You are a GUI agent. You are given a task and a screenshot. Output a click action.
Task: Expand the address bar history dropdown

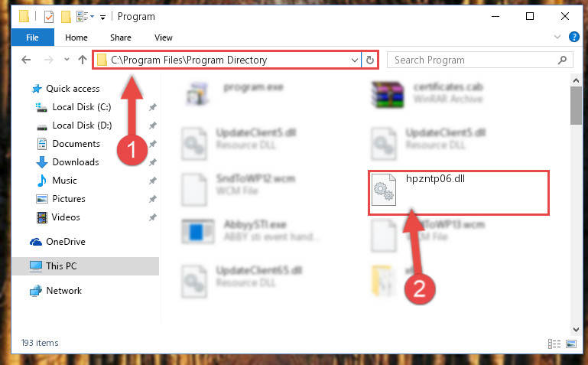tap(354, 60)
